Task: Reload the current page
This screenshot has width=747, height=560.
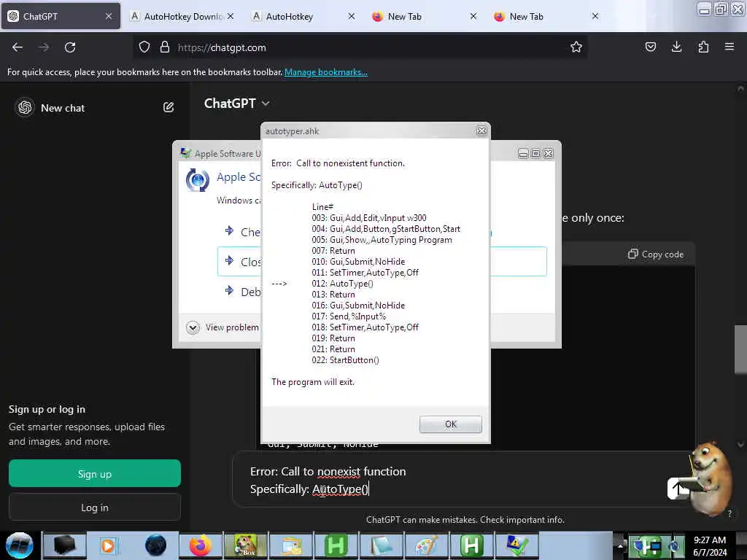Action: (70, 47)
